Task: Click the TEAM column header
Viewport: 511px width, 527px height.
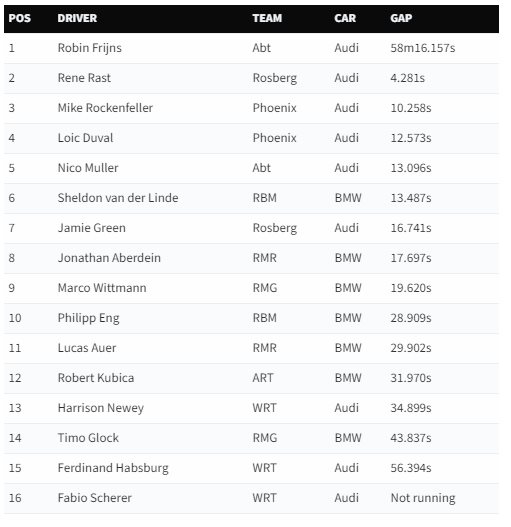Action: point(267,18)
